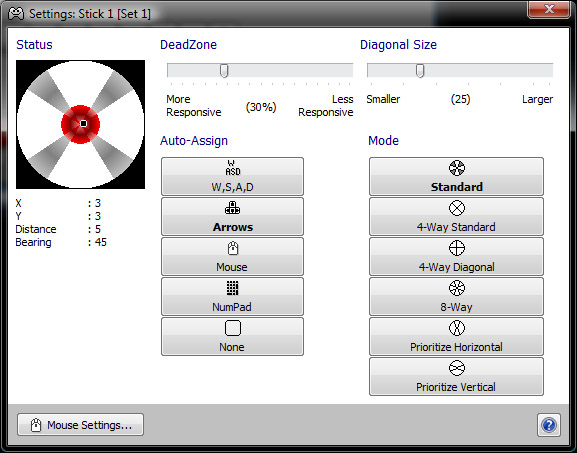Viewport: 577px width, 453px height.
Task: Click the DeadZone slider handle
Action: tap(224, 70)
